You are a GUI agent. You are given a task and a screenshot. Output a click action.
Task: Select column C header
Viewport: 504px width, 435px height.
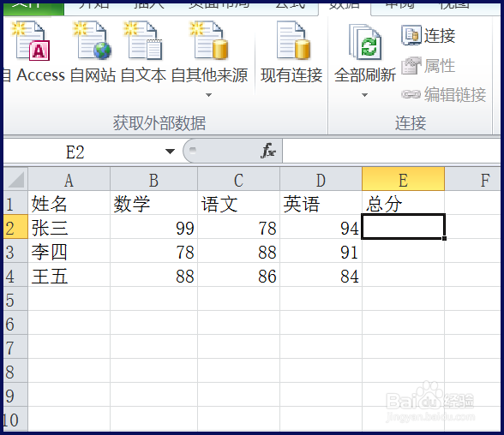pos(238,180)
